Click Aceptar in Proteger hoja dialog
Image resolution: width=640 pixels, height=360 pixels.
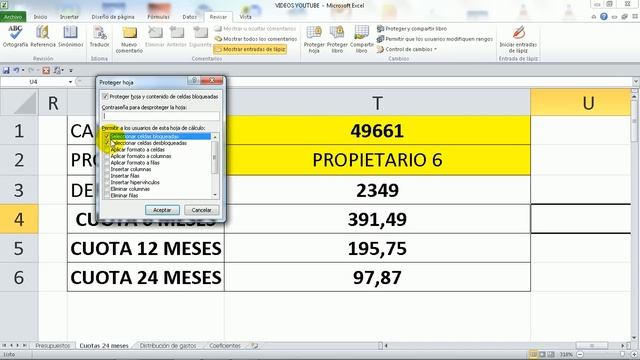[x=162, y=210]
